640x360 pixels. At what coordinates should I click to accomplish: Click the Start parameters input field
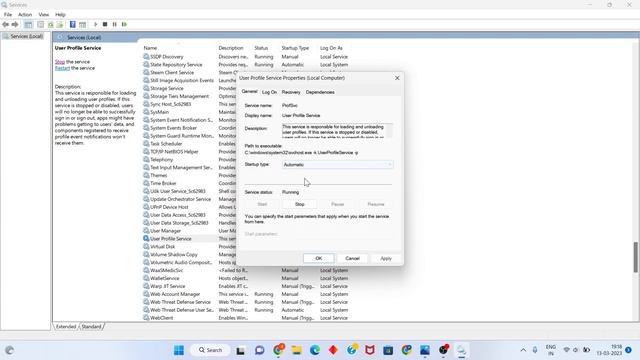(336, 234)
